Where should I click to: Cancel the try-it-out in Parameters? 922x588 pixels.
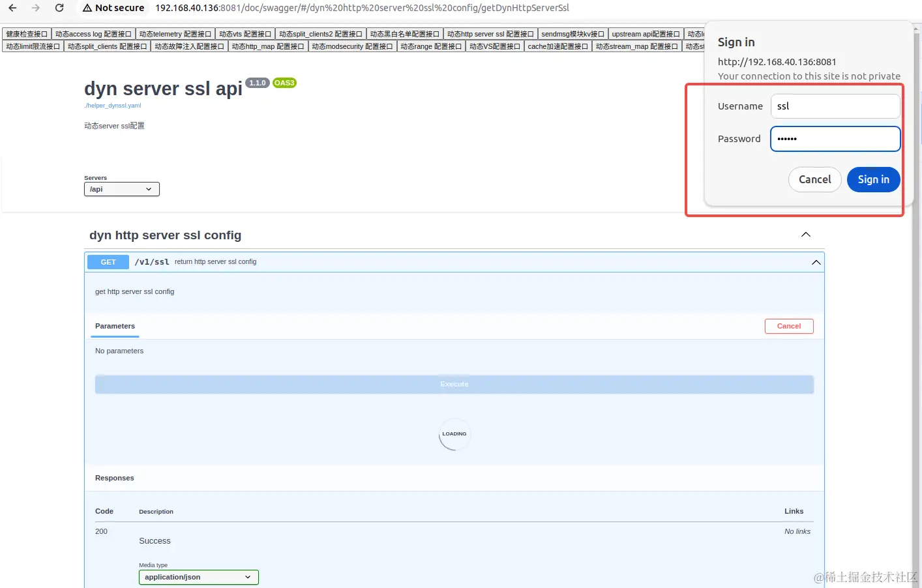[x=789, y=326]
